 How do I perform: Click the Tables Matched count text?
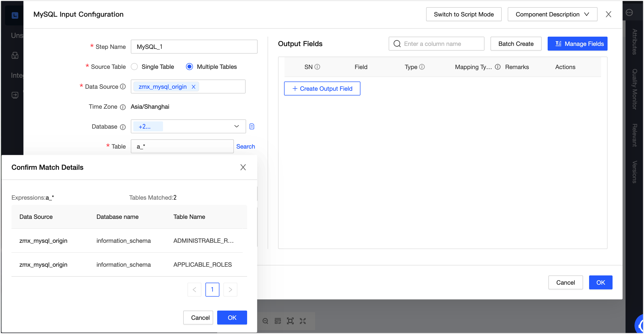tap(153, 198)
